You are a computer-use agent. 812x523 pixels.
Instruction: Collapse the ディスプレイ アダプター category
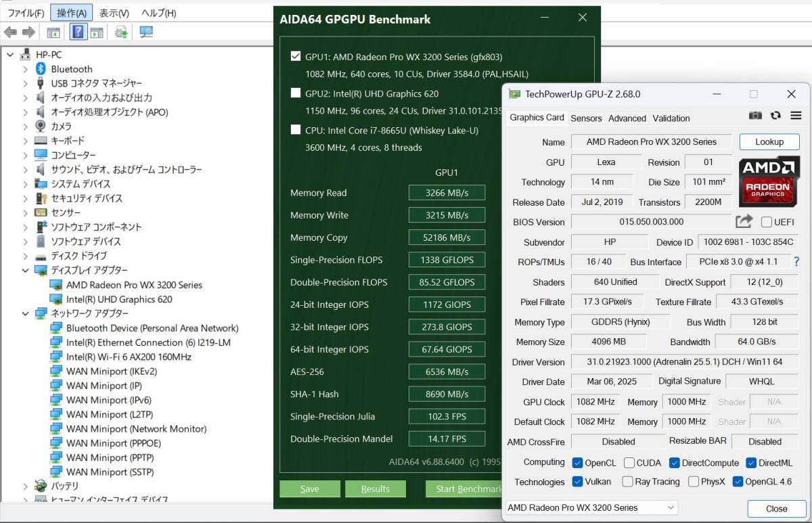pyautogui.click(x=25, y=271)
